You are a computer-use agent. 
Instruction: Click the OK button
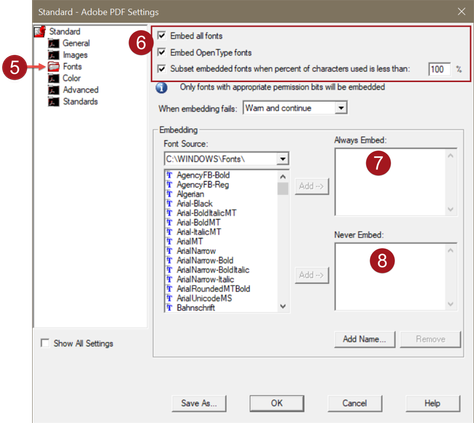pos(277,403)
